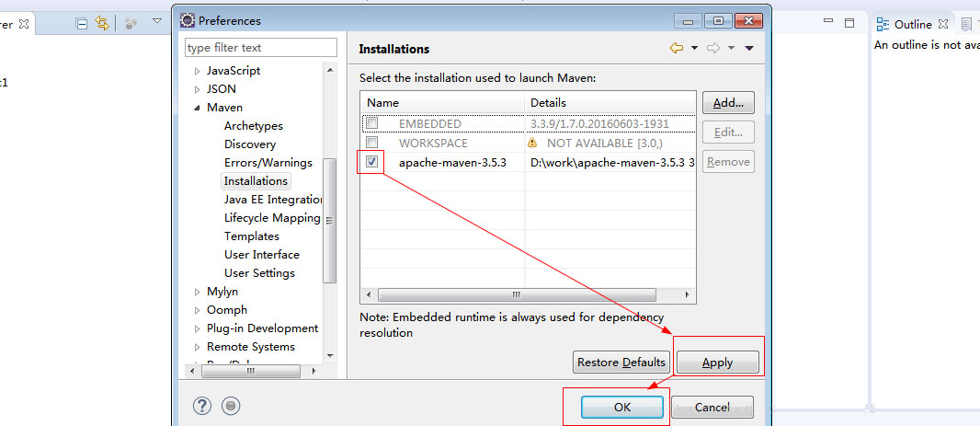The width and height of the screenshot is (980, 426).
Task: Click the explorer focus task icon
Action: [131, 24]
